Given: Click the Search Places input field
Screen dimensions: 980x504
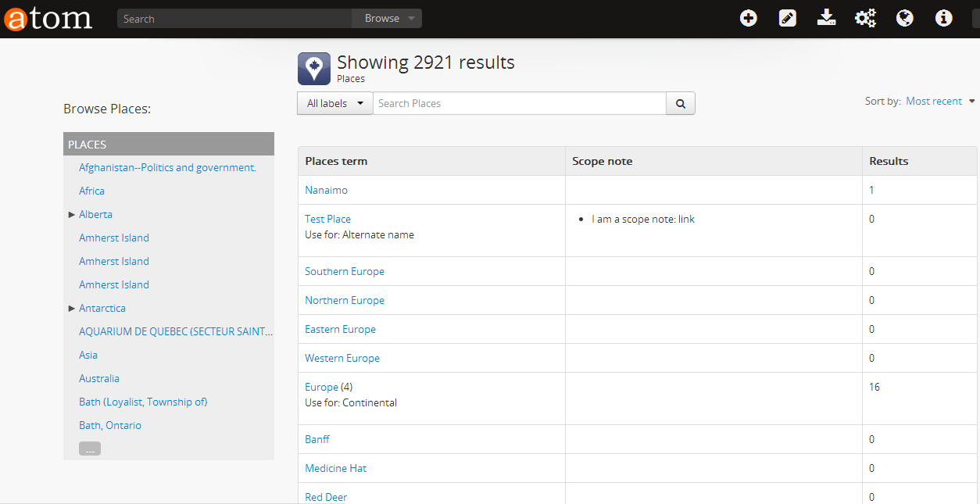Looking at the screenshot, I should click(x=519, y=103).
